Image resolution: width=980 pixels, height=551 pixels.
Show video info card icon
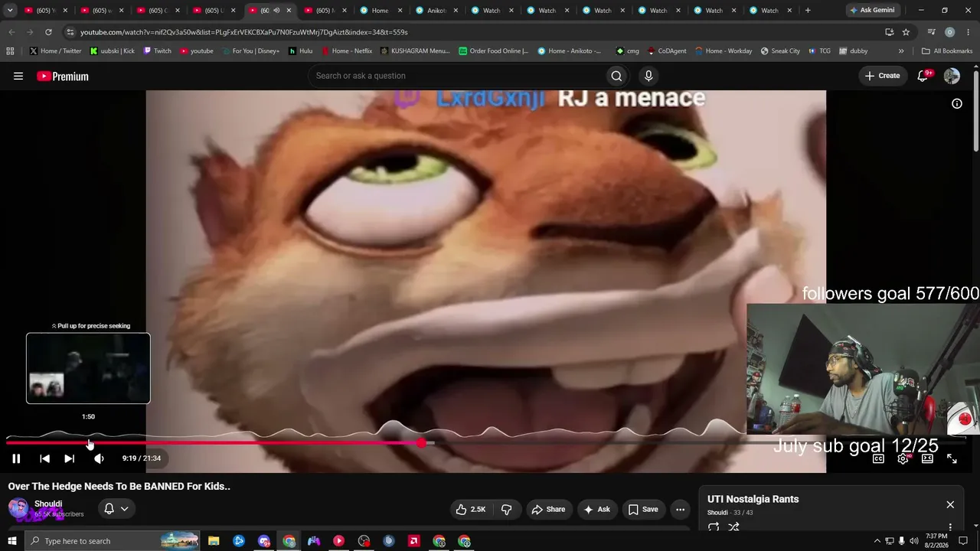957,103
